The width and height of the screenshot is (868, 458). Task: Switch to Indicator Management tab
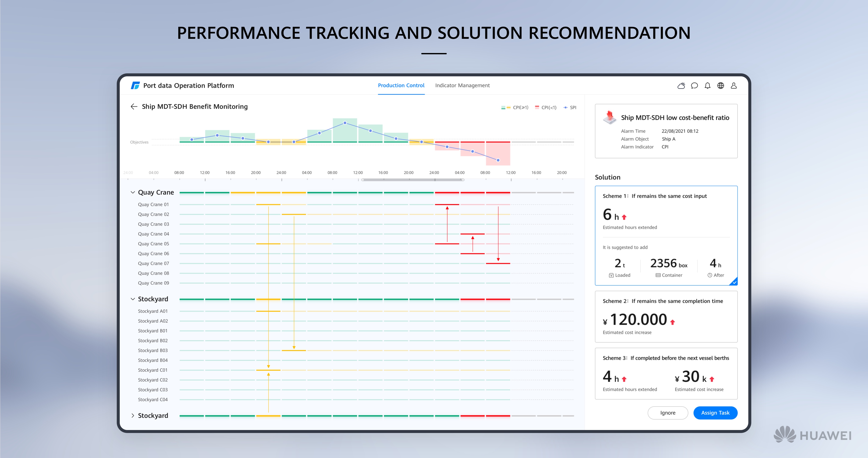tap(462, 86)
